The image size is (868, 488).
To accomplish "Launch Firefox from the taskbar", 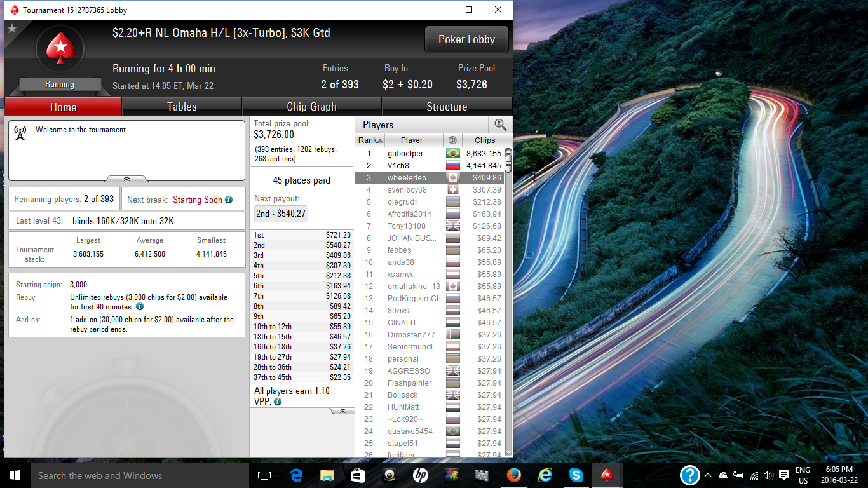I will click(513, 475).
